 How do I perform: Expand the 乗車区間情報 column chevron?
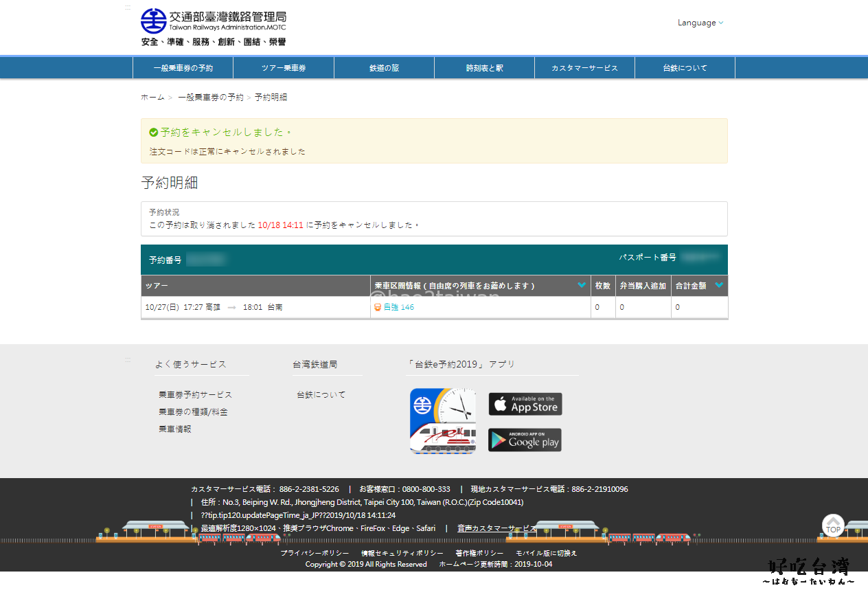[582, 285]
